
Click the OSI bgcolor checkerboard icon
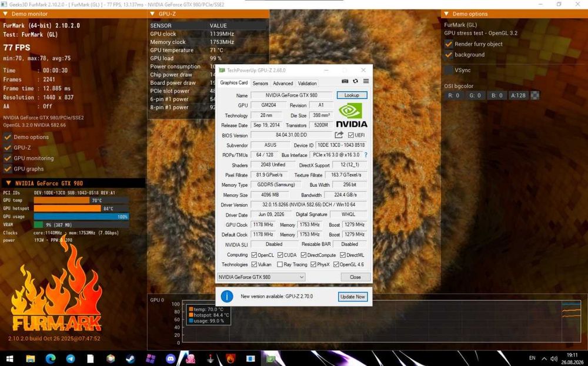coord(535,96)
